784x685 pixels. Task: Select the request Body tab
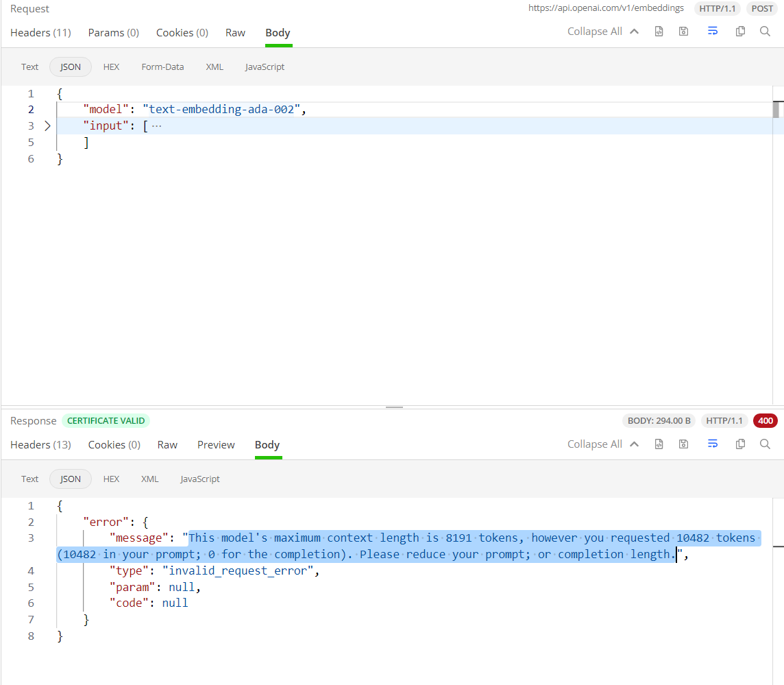pyautogui.click(x=278, y=33)
